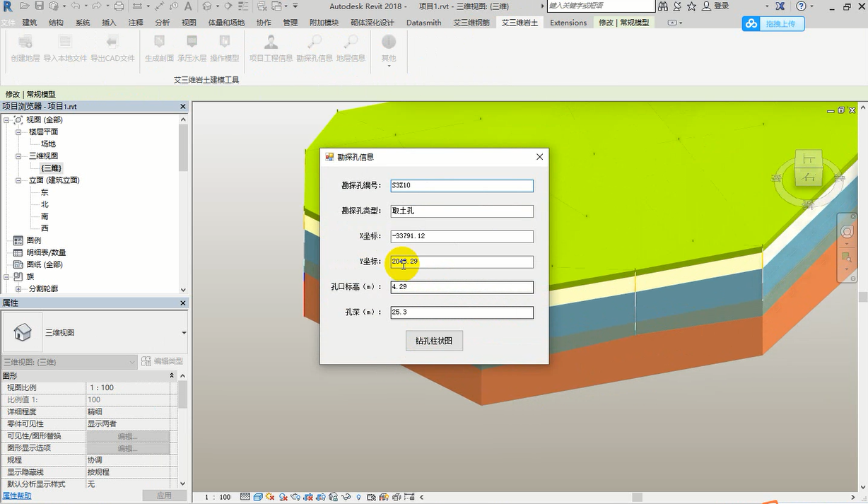The width and height of the screenshot is (868, 504).
Task: Click the 钻孔柱状图 button
Action: click(x=434, y=341)
